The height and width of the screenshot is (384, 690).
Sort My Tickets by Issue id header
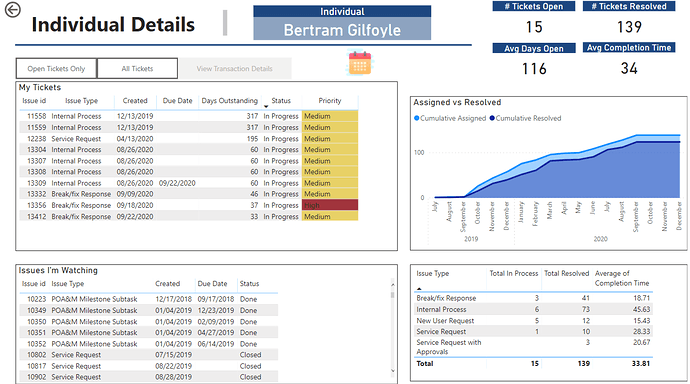click(x=34, y=101)
